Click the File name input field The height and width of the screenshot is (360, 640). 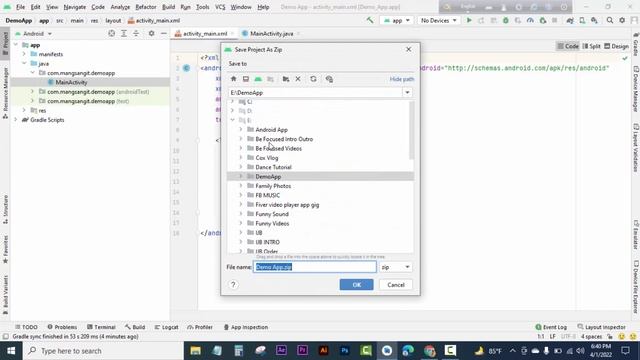pos(314,267)
